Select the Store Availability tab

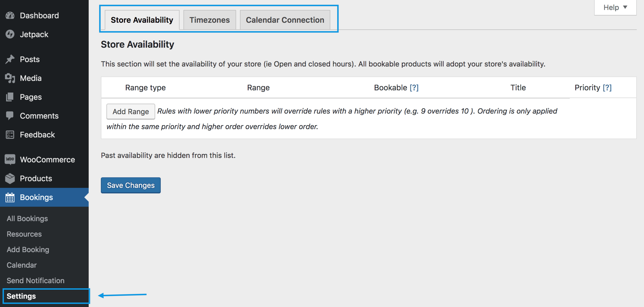[142, 20]
